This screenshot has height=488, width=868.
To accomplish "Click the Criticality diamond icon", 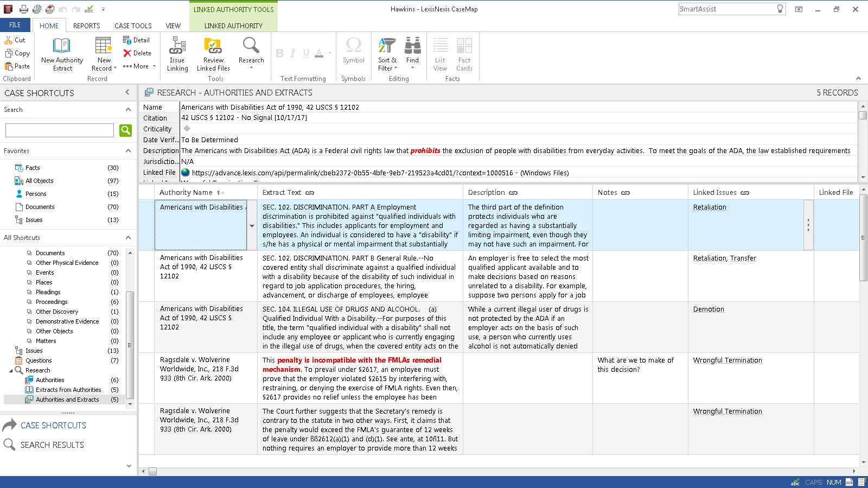I will (187, 129).
